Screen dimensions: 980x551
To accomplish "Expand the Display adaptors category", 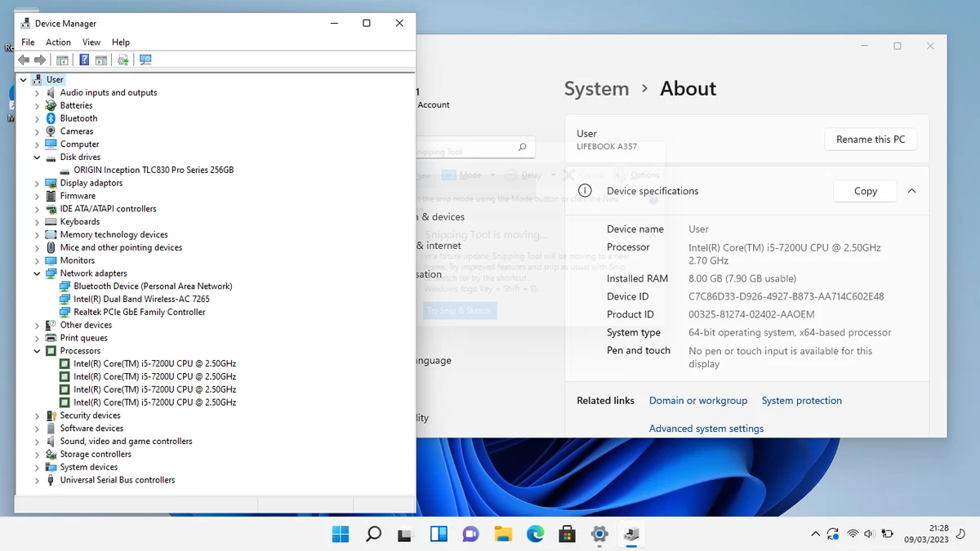I will coord(37,183).
